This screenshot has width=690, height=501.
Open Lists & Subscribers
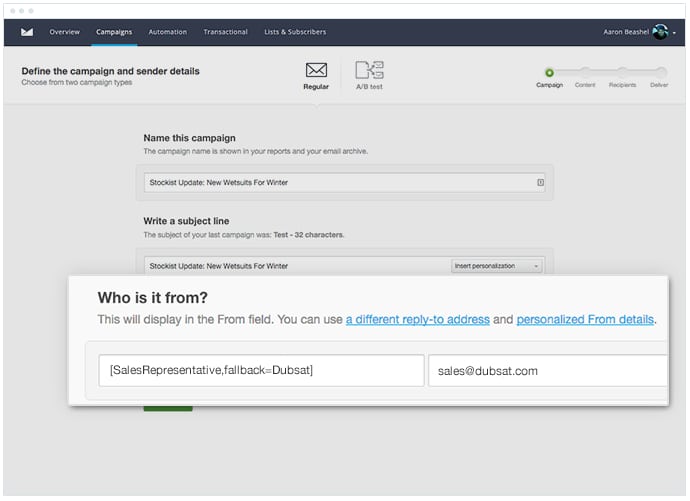pos(295,32)
